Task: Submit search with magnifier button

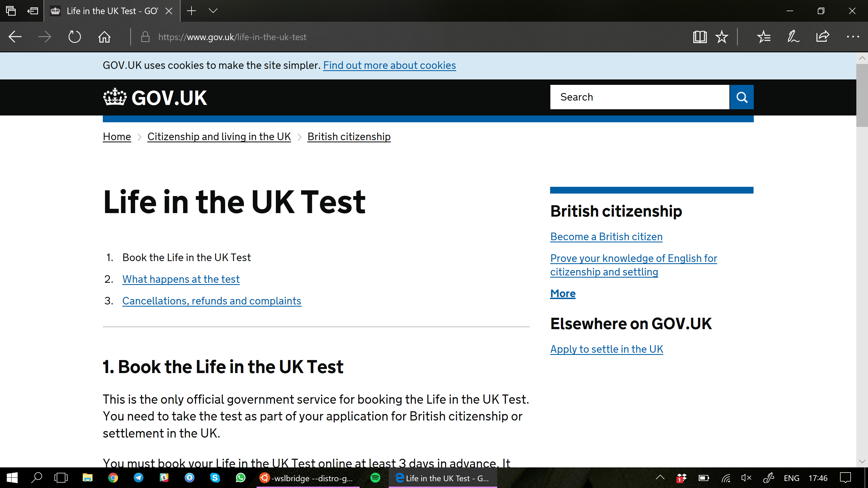Action: pyautogui.click(x=742, y=97)
